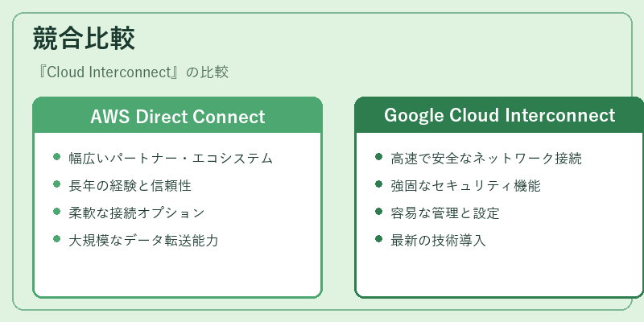Viewport: 644px width, 322px height.
Task: Select the text 最新の技術導入
Action: coord(438,240)
